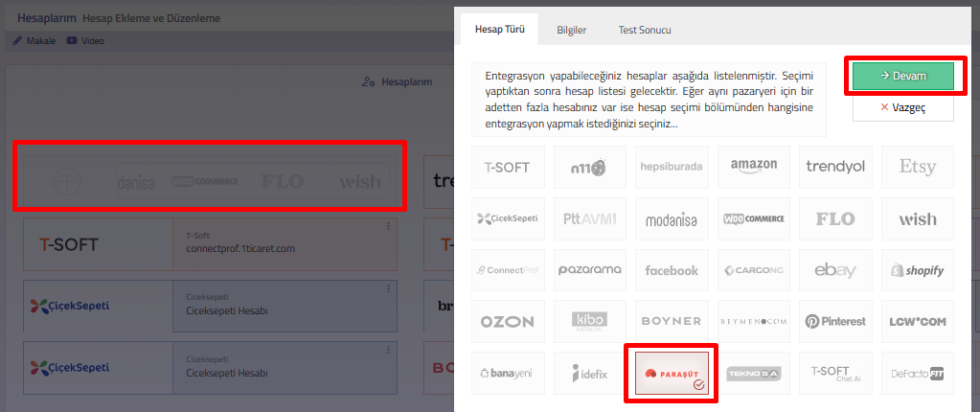The height and width of the screenshot is (412, 980).
Task: Select the DeFacto FIT tile
Action: coord(918,374)
